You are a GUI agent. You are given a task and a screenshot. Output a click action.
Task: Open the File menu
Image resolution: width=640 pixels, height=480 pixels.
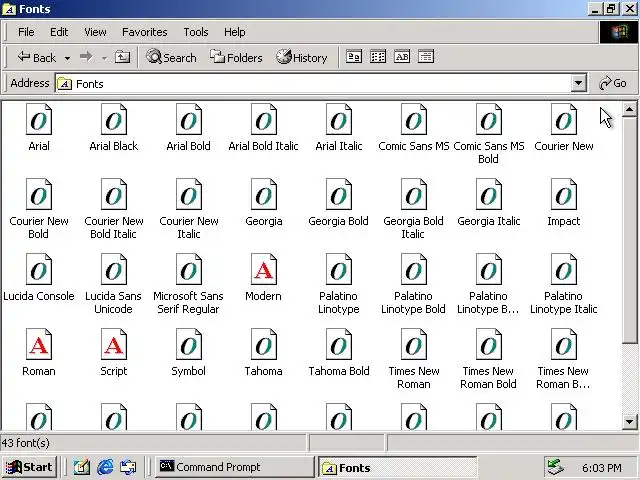[x=26, y=32]
